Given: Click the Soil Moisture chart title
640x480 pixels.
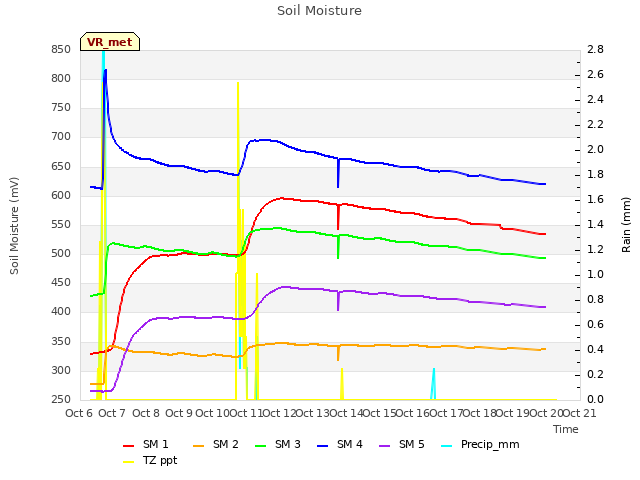Looking at the screenshot, I should pos(319,11).
